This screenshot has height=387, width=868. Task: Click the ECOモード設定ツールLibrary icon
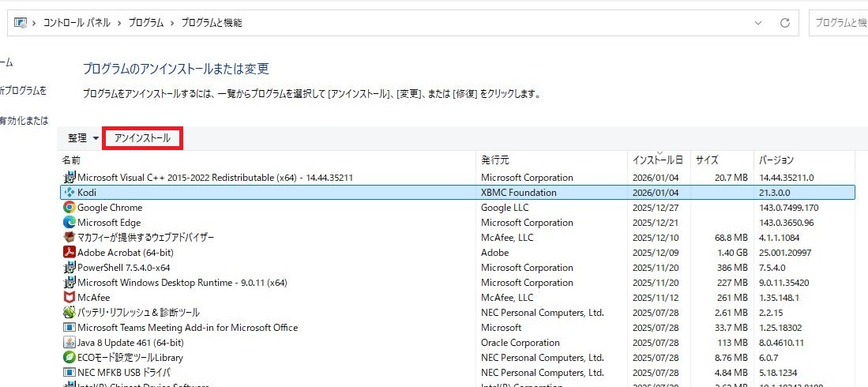[70, 358]
